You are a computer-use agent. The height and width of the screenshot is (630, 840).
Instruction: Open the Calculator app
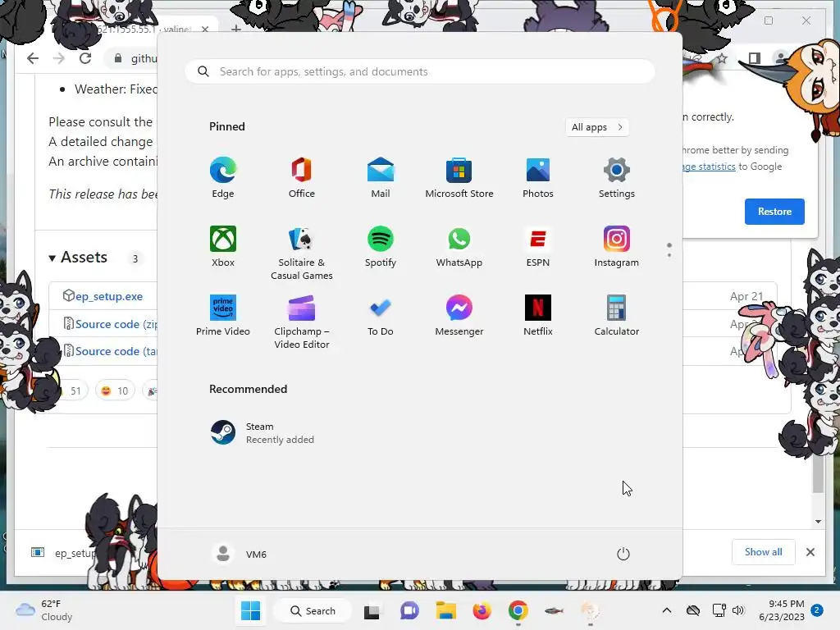click(617, 316)
